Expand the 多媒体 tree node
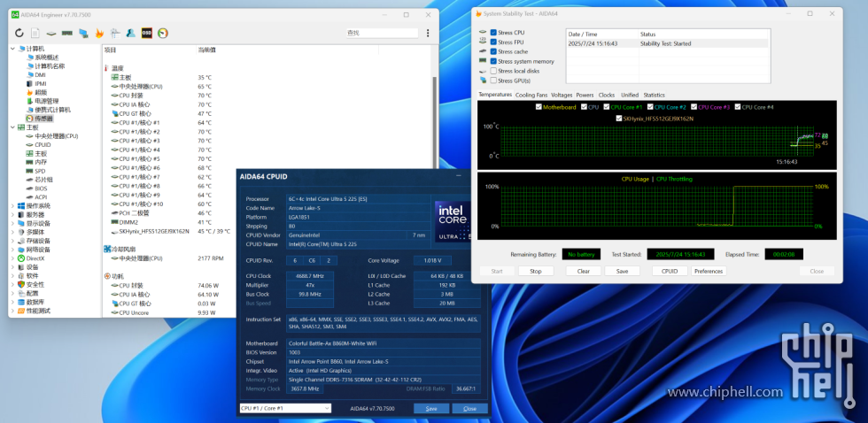This screenshot has width=868, height=423. (13, 232)
